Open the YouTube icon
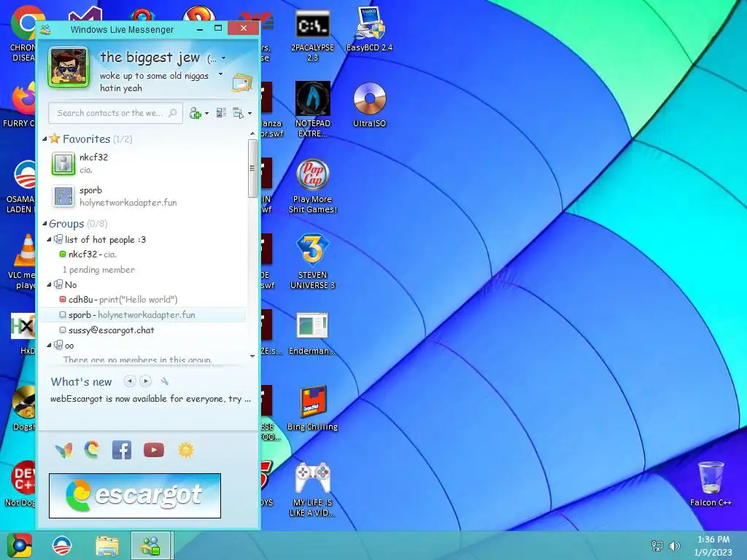 tap(154, 450)
